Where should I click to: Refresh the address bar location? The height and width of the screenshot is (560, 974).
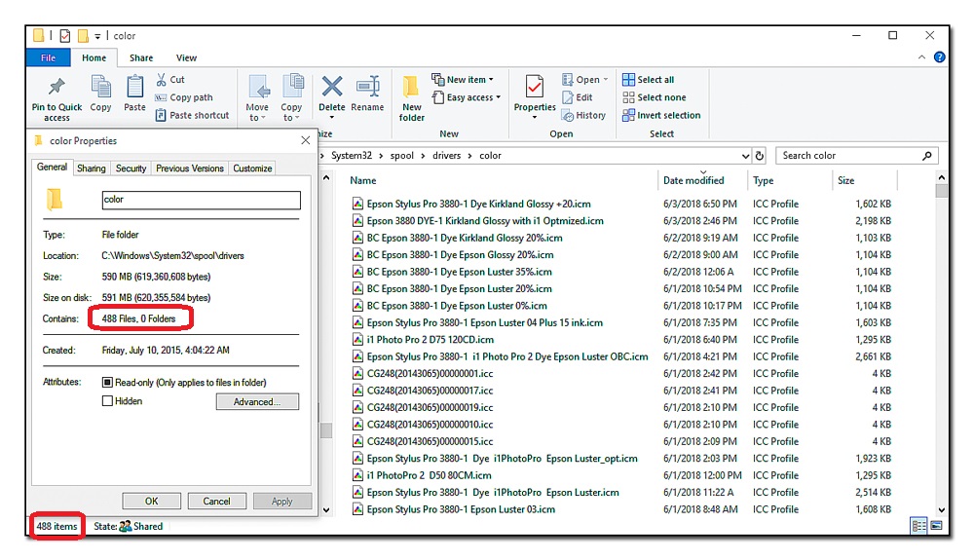click(760, 156)
